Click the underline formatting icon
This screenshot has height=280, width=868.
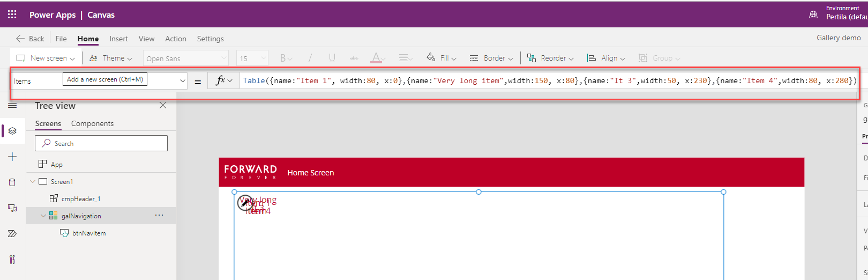(x=332, y=58)
